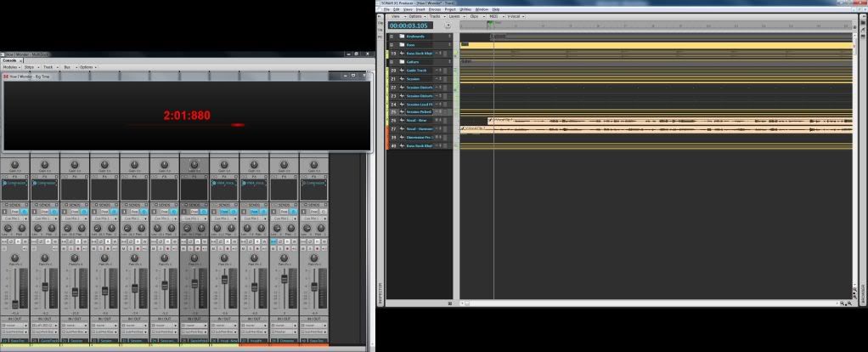Image resolution: width=868 pixels, height=352 pixels.
Task: Expand the Guitars track folder
Action: coord(392,61)
